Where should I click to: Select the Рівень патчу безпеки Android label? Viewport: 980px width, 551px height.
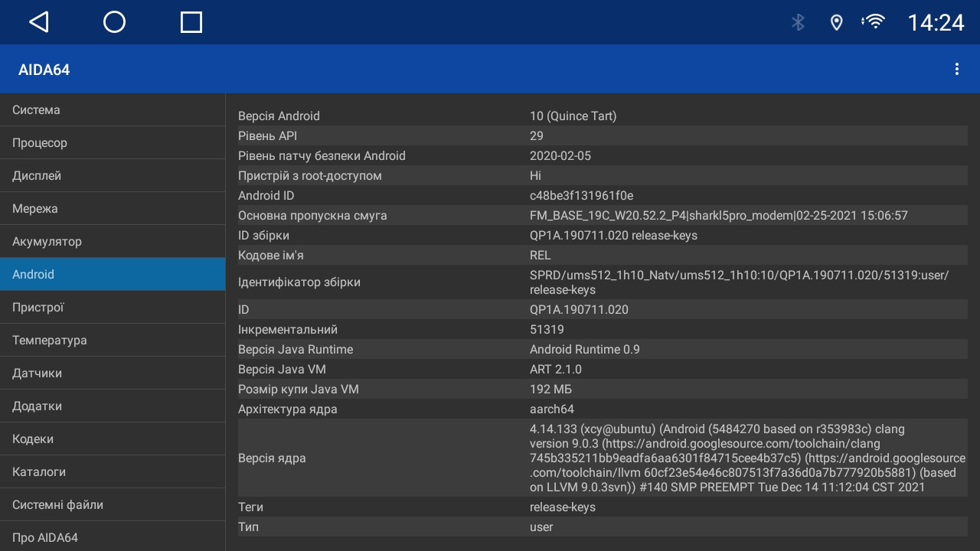coord(322,156)
